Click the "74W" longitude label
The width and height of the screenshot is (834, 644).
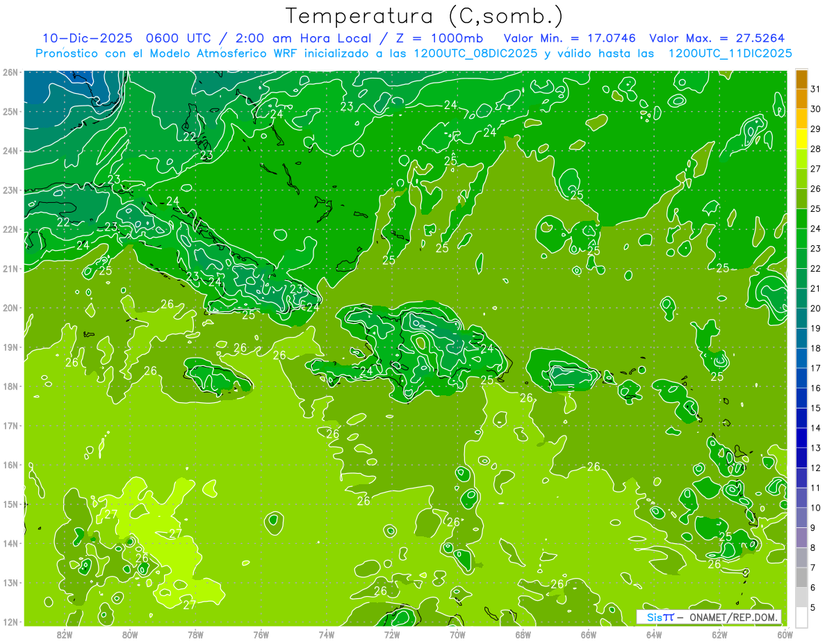[326, 634]
